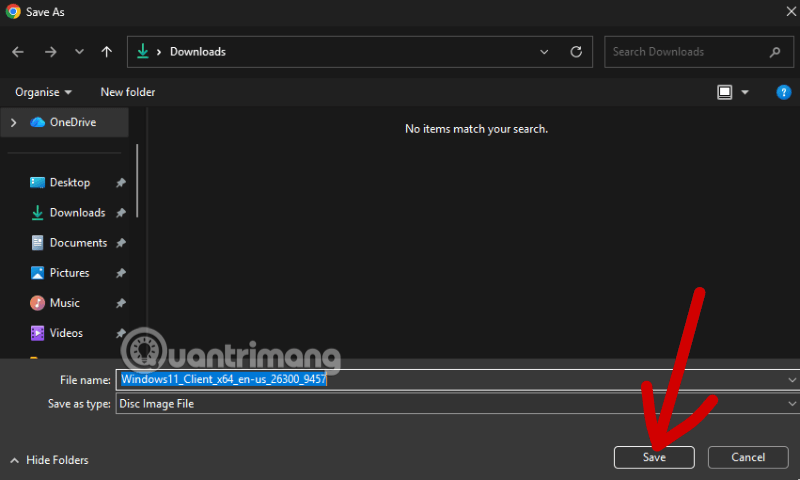This screenshot has width=800, height=480.
Task: Open the Organise menu
Action: coord(43,92)
